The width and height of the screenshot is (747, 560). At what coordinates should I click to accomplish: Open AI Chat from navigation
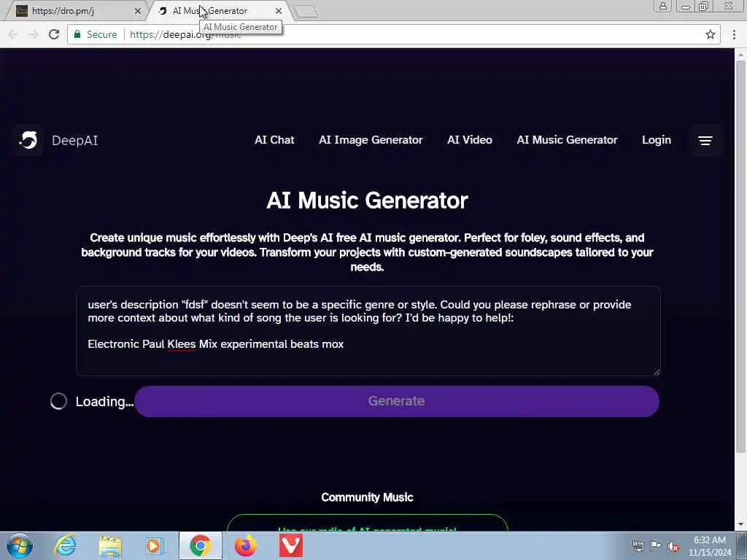[x=274, y=140]
